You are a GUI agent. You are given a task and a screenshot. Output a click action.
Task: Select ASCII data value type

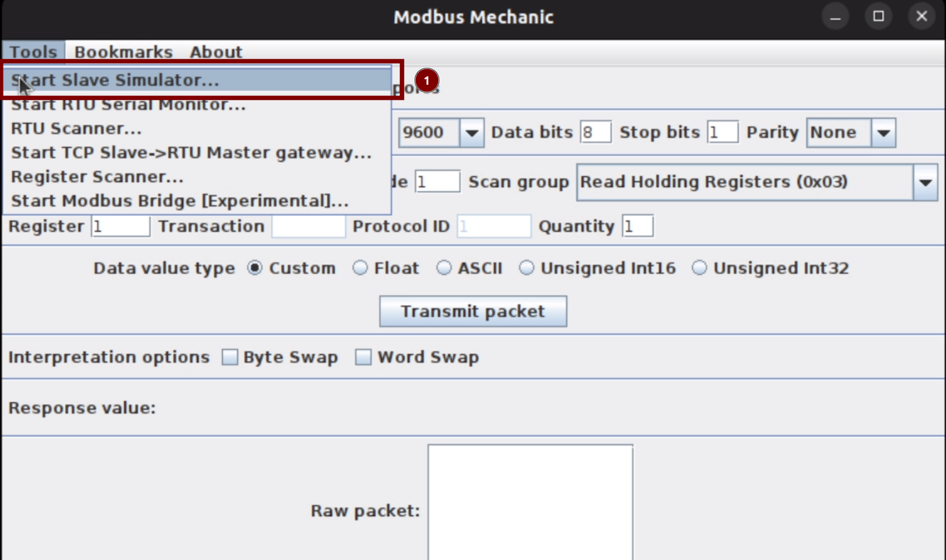pos(444,268)
